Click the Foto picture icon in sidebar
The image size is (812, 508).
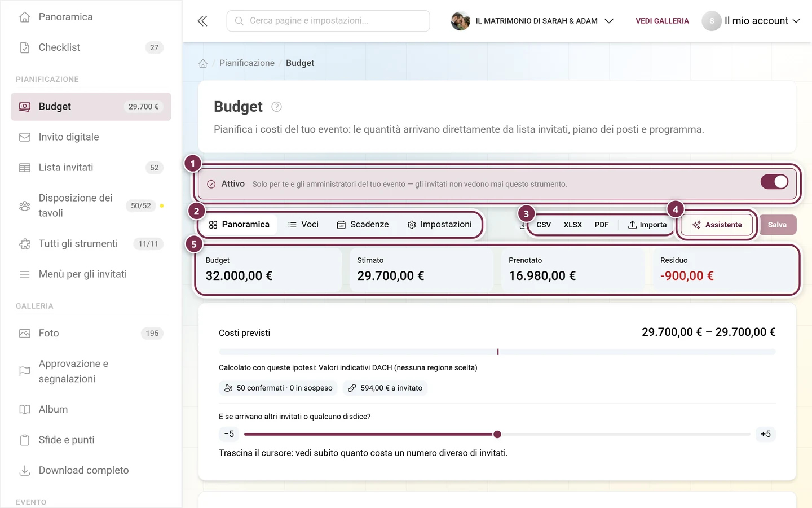point(25,334)
